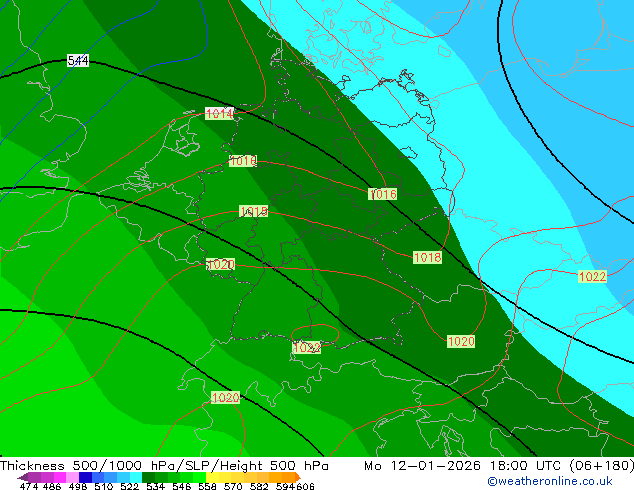
Task: Click the legend value 498
Action: tap(78, 486)
